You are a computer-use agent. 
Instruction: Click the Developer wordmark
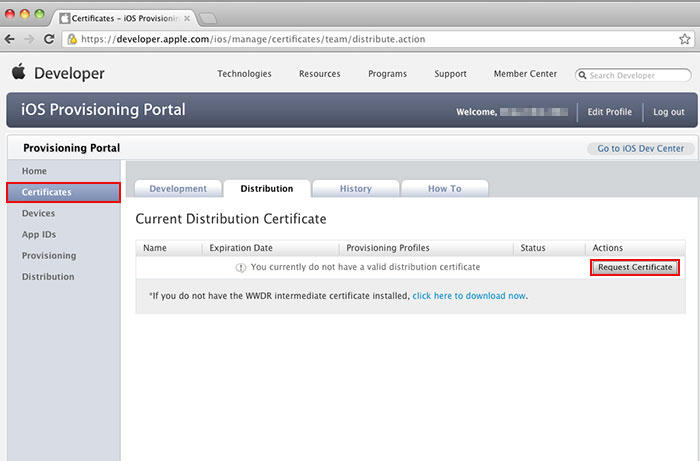tap(69, 73)
